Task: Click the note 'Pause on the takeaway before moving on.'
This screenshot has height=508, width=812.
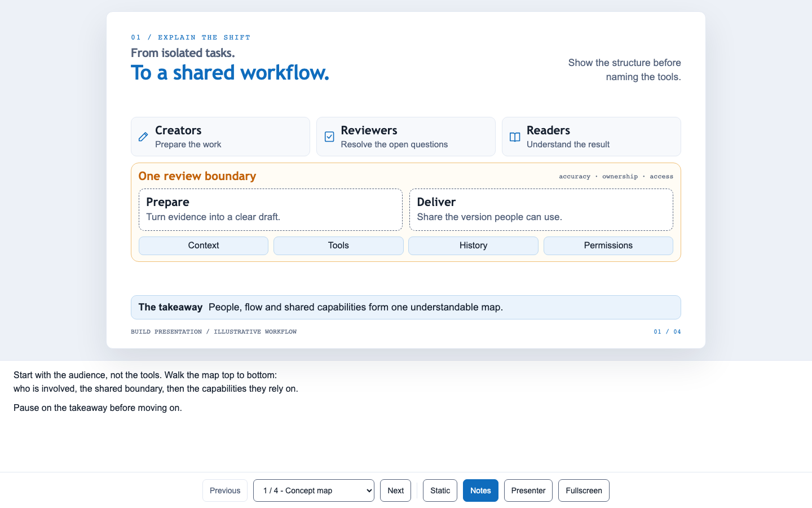Action: (98, 408)
